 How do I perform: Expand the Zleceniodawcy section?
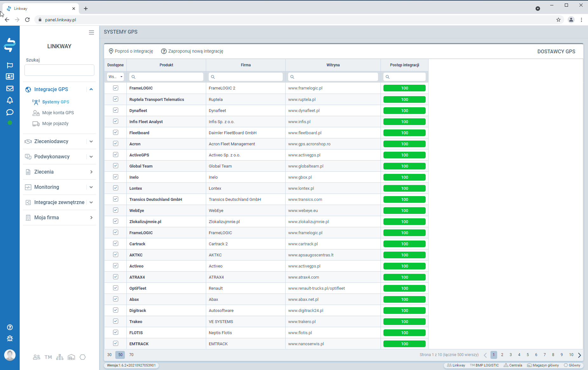coord(91,142)
